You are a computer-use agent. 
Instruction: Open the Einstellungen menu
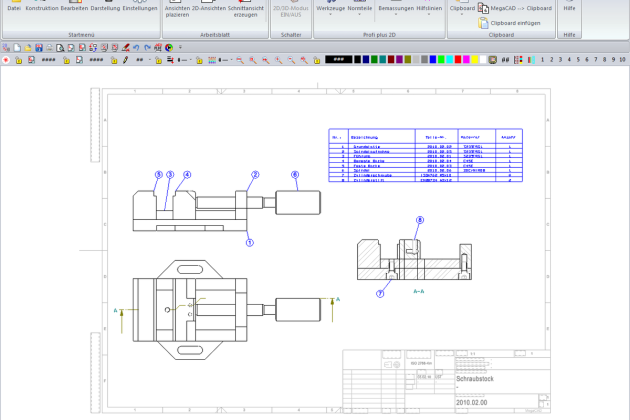(139, 8)
